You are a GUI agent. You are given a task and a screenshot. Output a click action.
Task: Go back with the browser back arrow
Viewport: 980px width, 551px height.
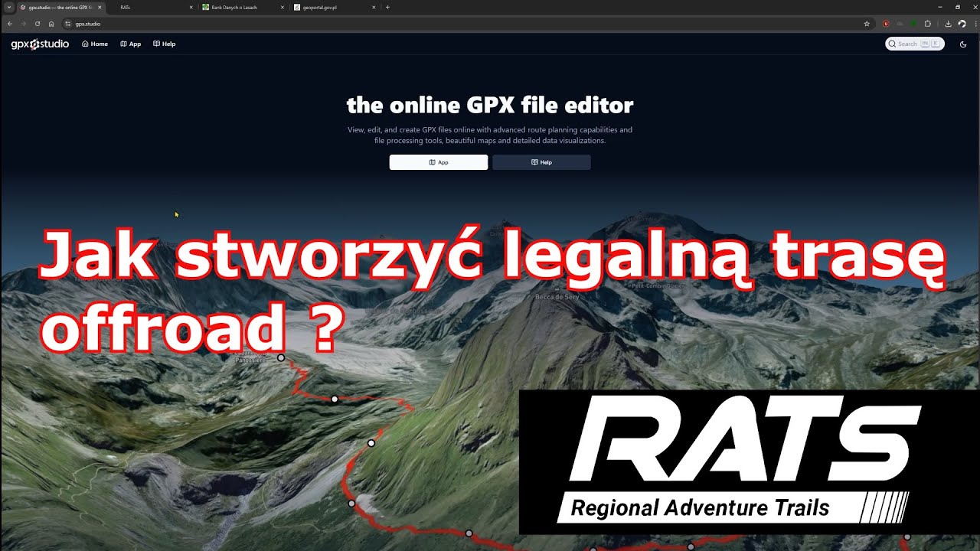pos(10,24)
